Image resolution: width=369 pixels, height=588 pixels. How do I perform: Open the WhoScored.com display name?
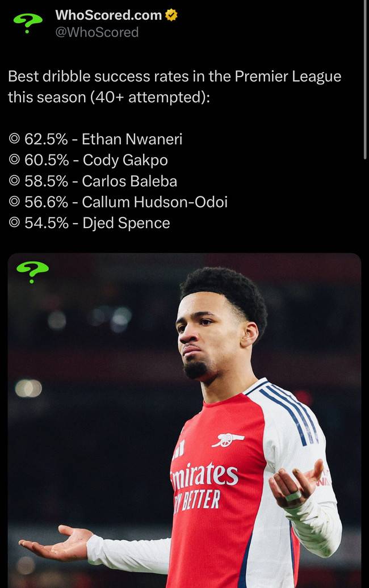108,15
